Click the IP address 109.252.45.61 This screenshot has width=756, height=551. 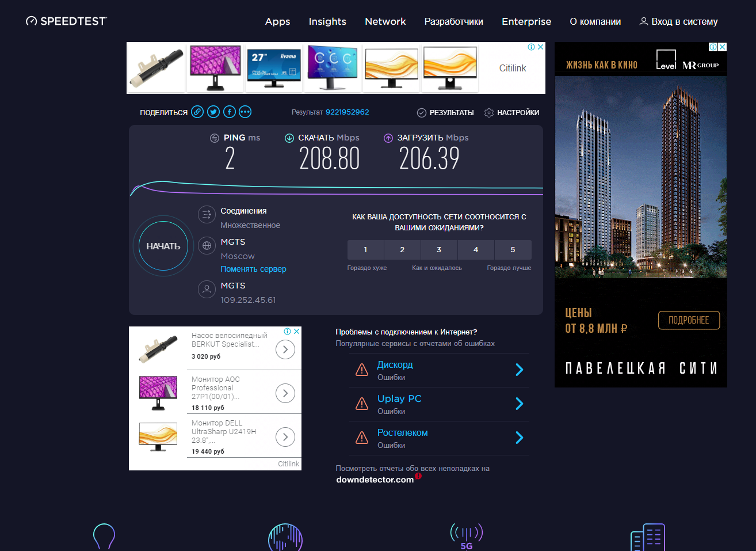(248, 300)
